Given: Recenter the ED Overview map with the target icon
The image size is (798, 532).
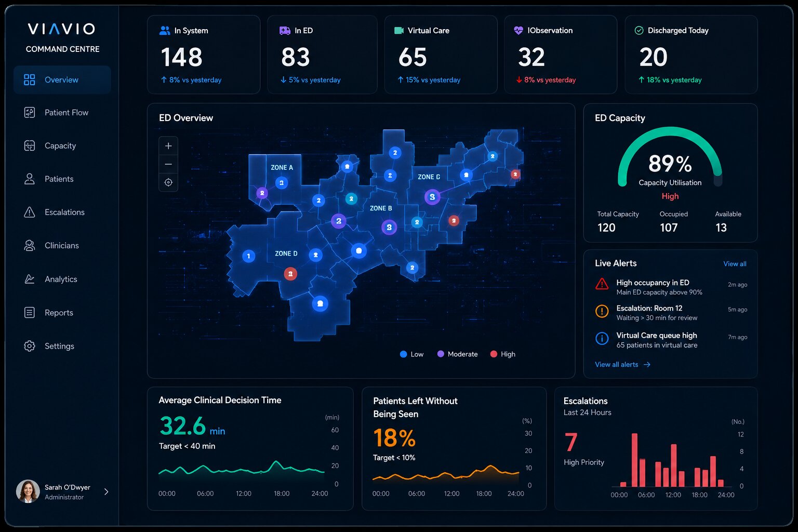Looking at the screenshot, I should [x=168, y=182].
